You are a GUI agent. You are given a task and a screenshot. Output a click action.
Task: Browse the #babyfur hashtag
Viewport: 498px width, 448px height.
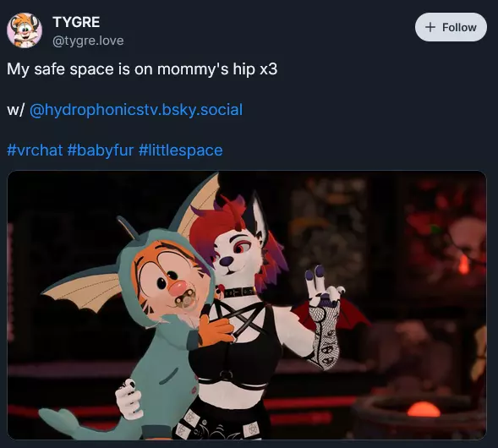[x=101, y=150]
